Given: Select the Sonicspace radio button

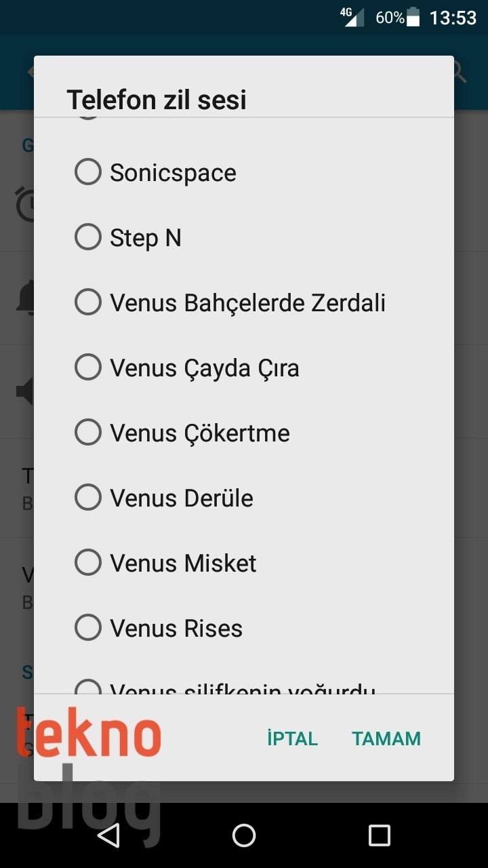Looking at the screenshot, I should pyautogui.click(x=88, y=172).
